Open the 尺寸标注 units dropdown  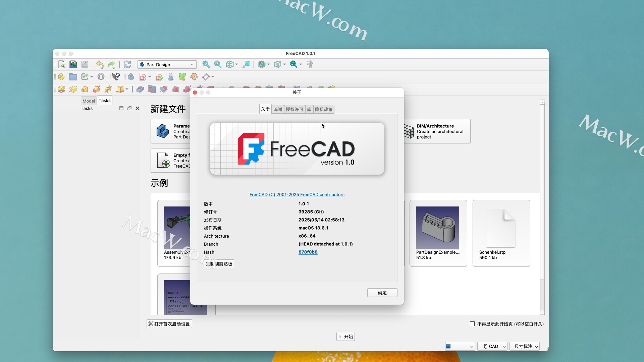(525, 346)
